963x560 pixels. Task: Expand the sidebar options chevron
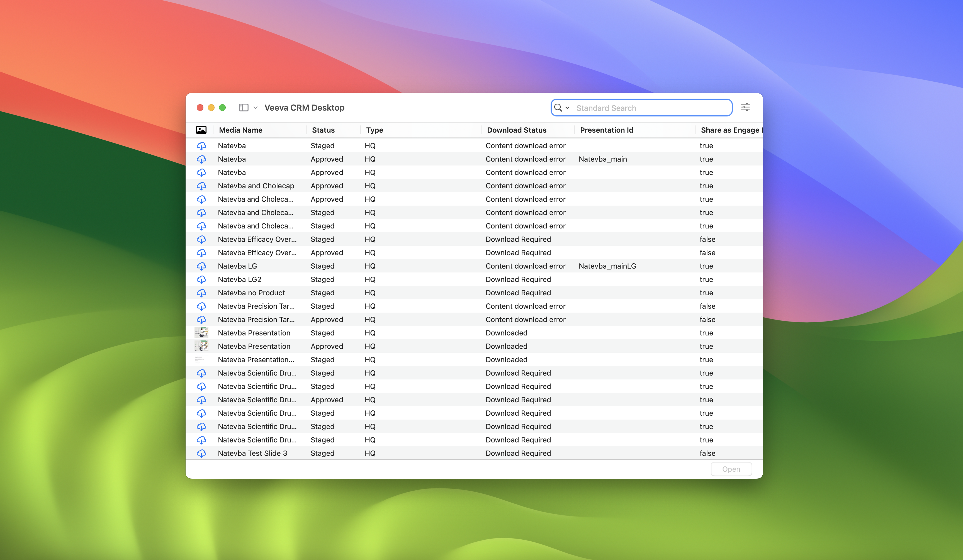[256, 108]
